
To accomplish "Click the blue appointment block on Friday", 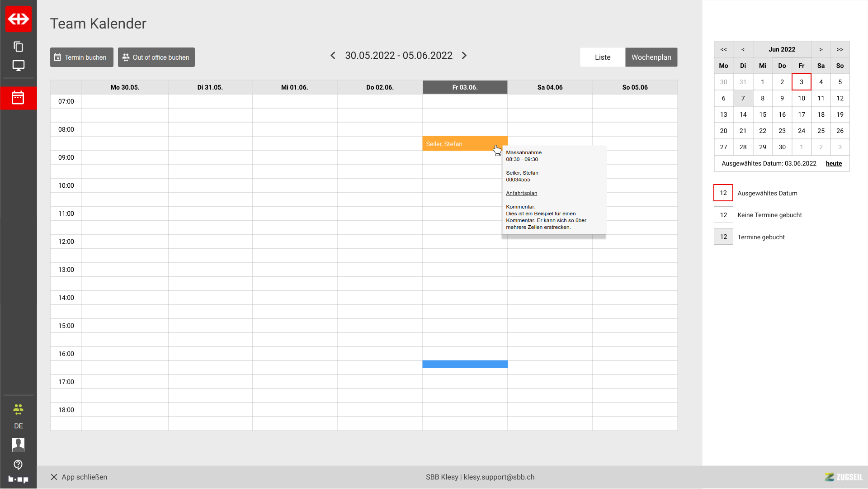I will [465, 364].
